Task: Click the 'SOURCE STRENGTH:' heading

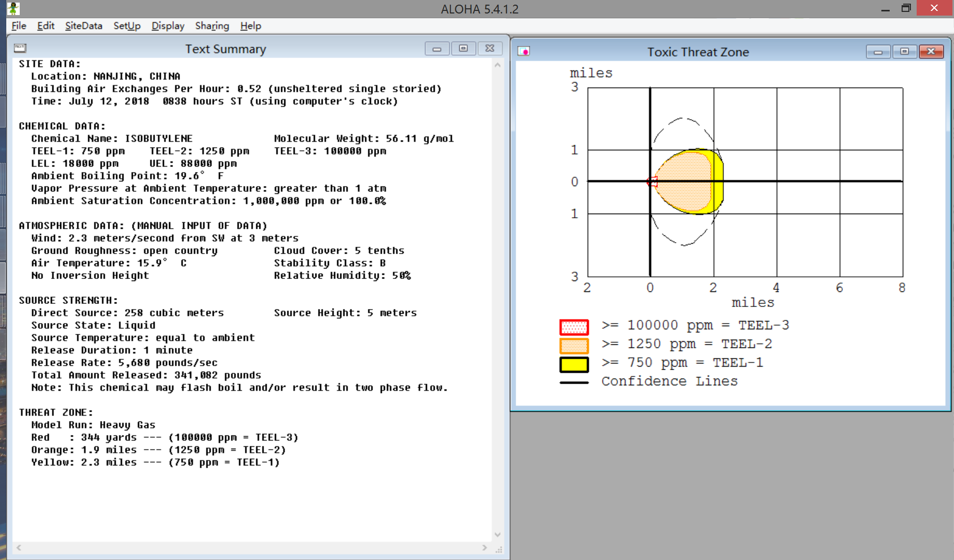Action: (x=68, y=300)
